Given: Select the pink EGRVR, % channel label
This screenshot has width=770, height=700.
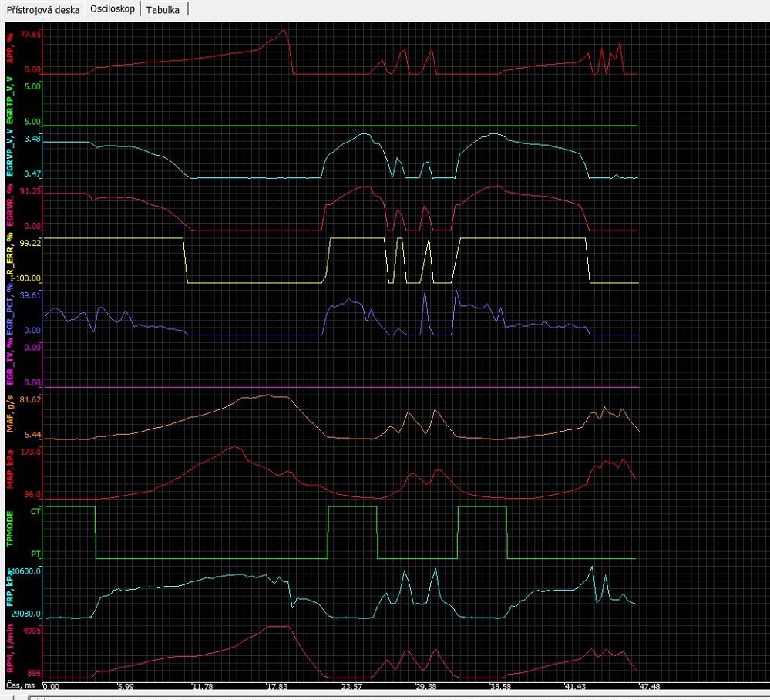Looking at the screenshot, I should [x=9, y=208].
